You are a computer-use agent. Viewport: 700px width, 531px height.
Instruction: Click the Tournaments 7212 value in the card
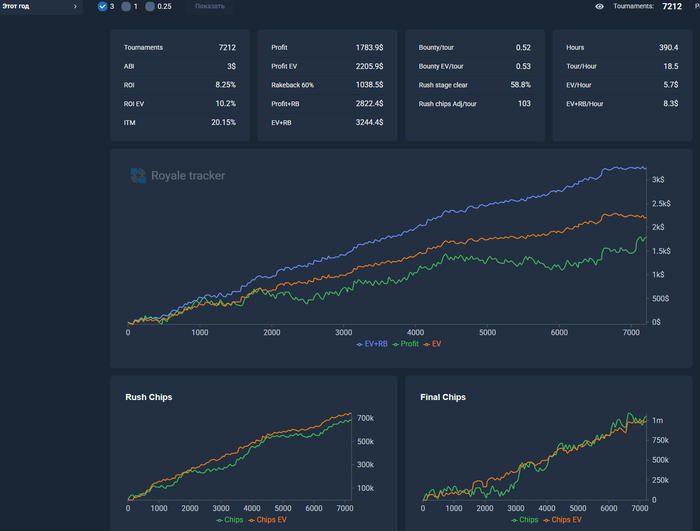pyautogui.click(x=227, y=47)
